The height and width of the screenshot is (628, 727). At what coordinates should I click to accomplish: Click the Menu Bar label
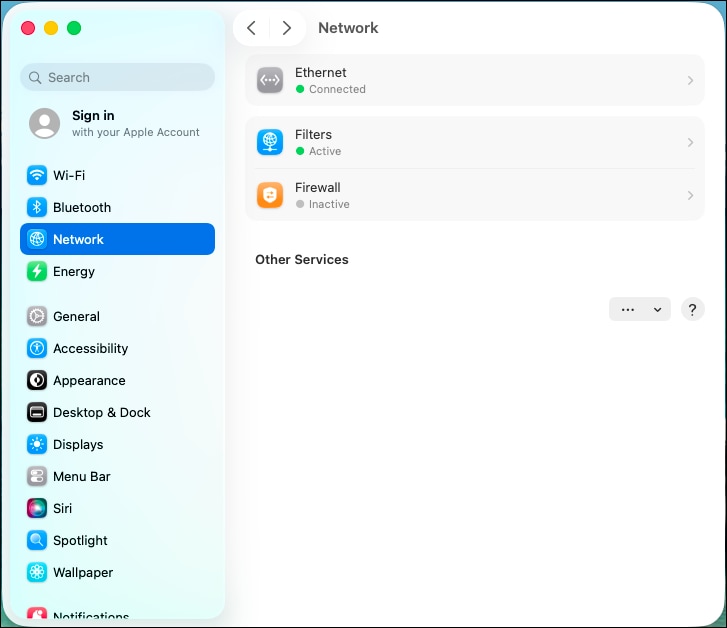[82, 476]
